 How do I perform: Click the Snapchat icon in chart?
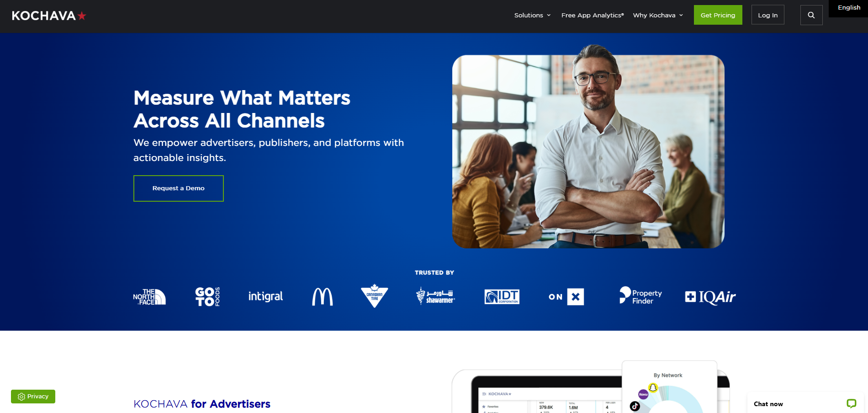coord(653,387)
